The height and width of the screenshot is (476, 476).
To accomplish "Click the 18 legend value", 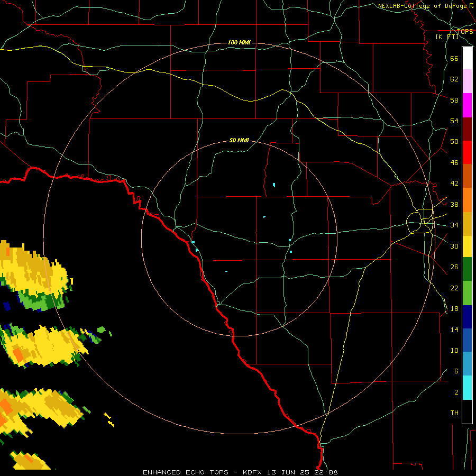I will [454, 309].
